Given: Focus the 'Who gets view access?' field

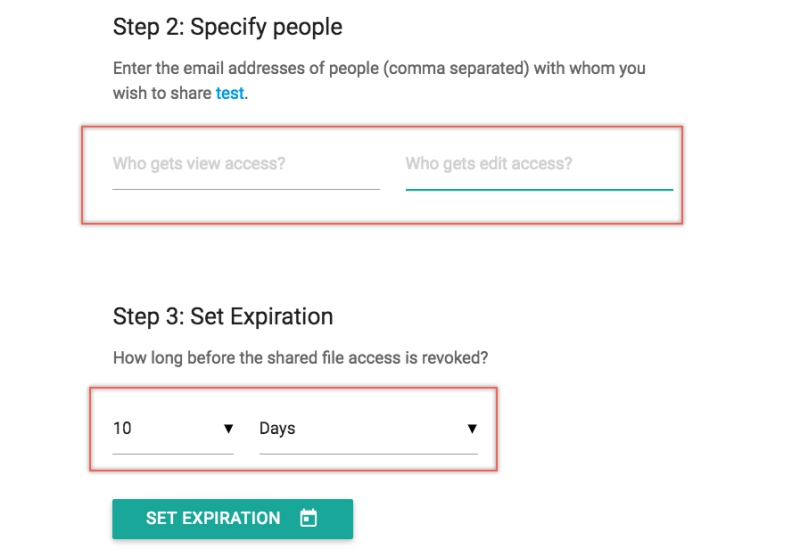Looking at the screenshot, I should click(x=245, y=164).
